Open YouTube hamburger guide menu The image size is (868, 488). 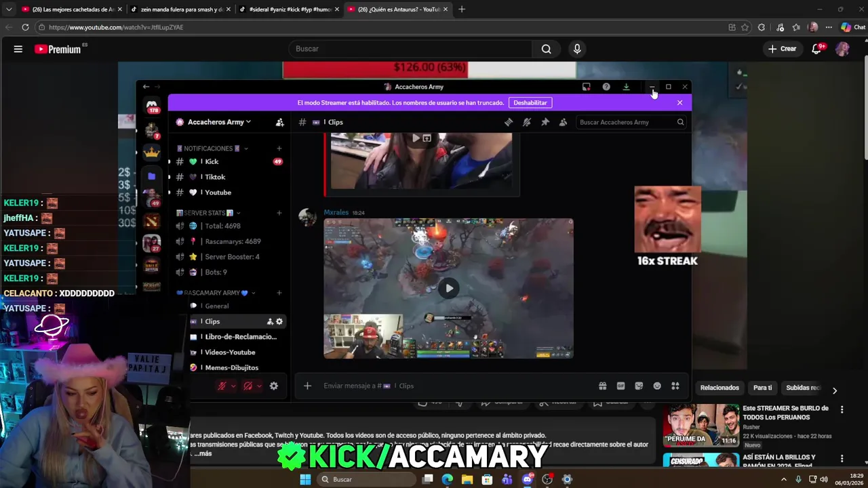pyautogui.click(x=18, y=49)
